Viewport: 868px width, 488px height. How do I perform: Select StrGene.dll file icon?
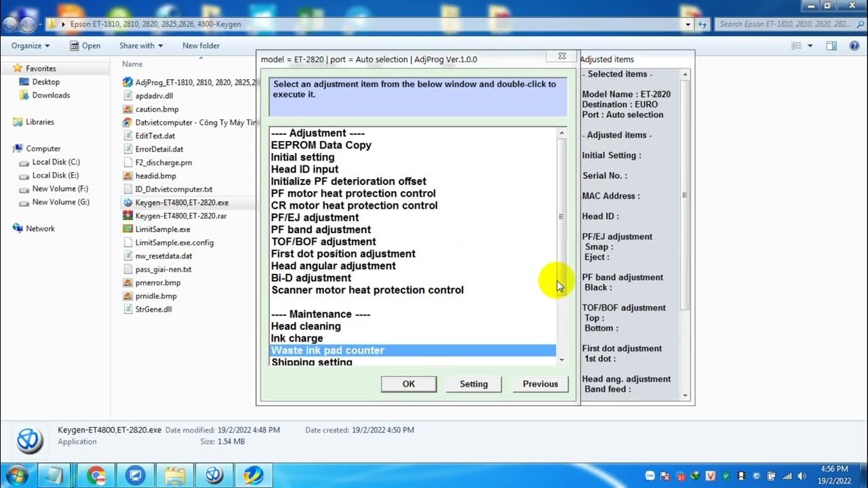coord(127,310)
